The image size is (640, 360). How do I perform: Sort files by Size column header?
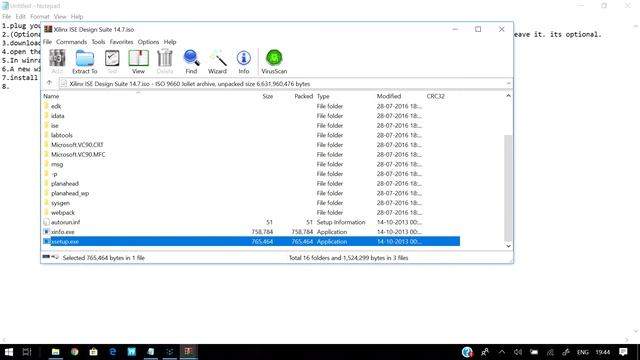pyautogui.click(x=267, y=96)
